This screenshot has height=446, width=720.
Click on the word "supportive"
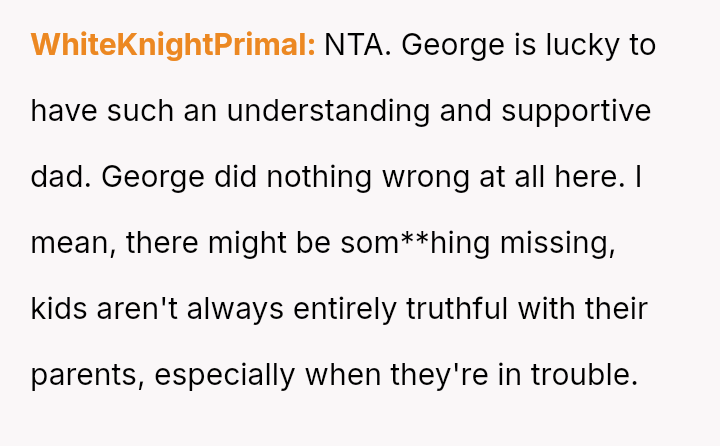tap(576, 111)
